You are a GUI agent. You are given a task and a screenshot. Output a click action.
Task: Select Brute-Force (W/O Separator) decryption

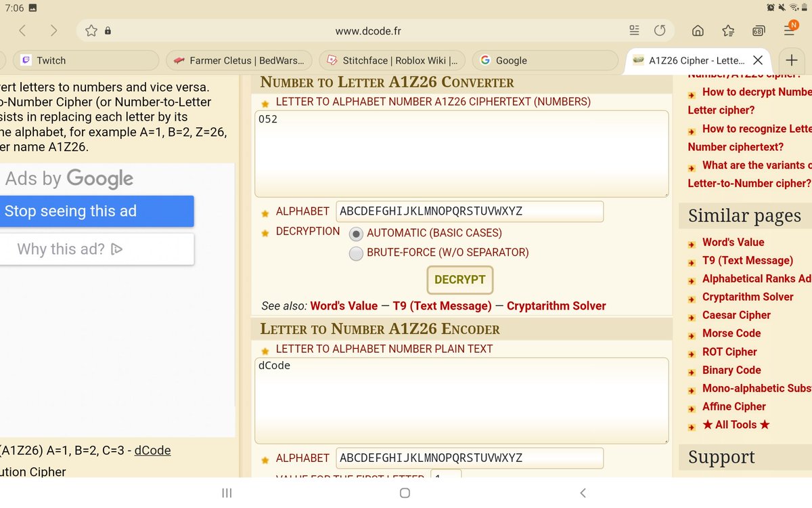click(356, 253)
